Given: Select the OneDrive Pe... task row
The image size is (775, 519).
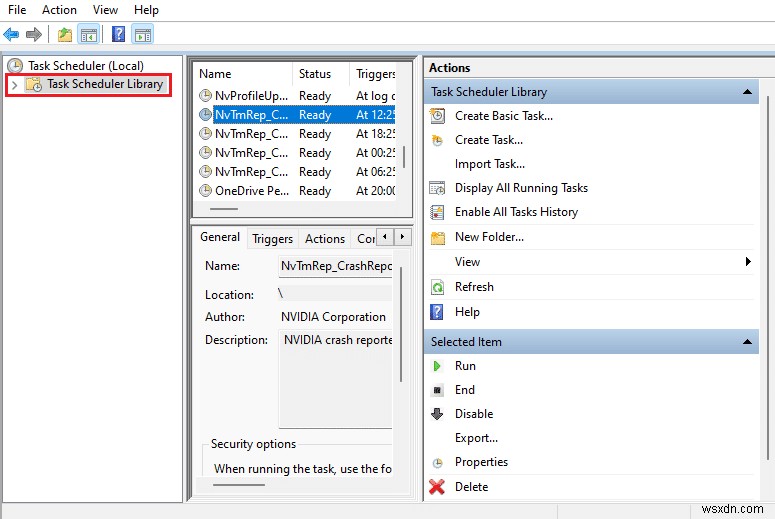Looking at the screenshot, I should click(297, 190).
